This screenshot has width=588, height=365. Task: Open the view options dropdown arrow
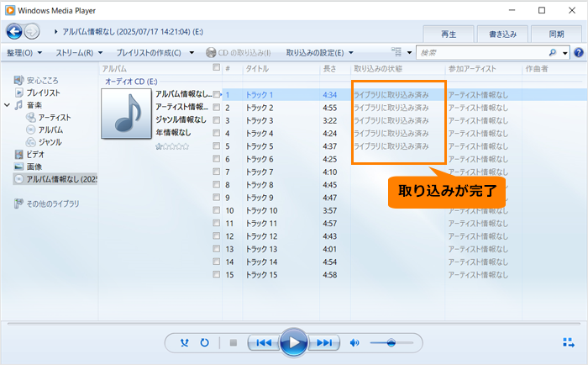[410, 53]
